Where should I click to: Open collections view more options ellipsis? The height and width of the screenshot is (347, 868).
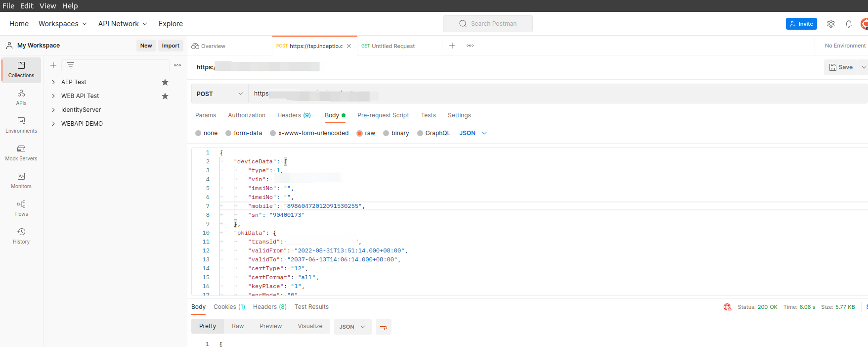pos(177,65)
